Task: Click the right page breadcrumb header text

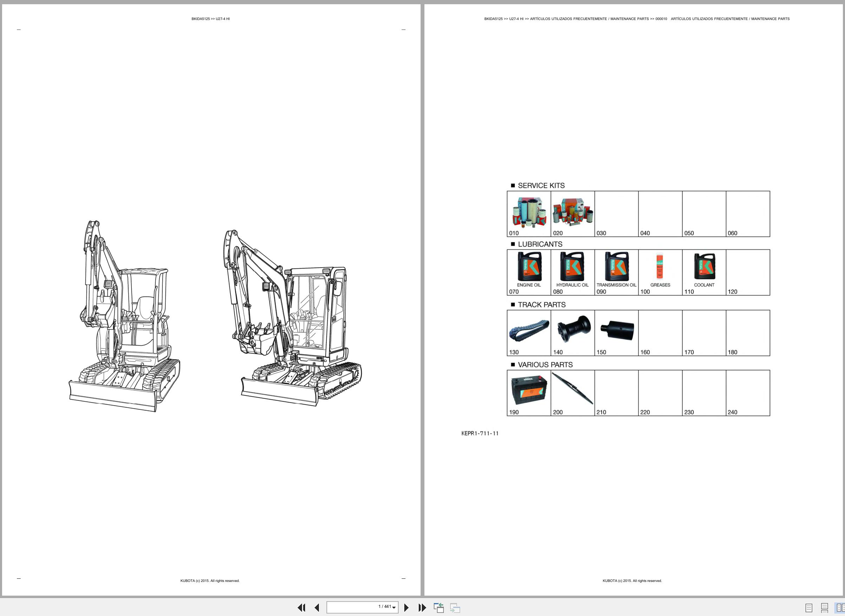Action: (637, 19)
